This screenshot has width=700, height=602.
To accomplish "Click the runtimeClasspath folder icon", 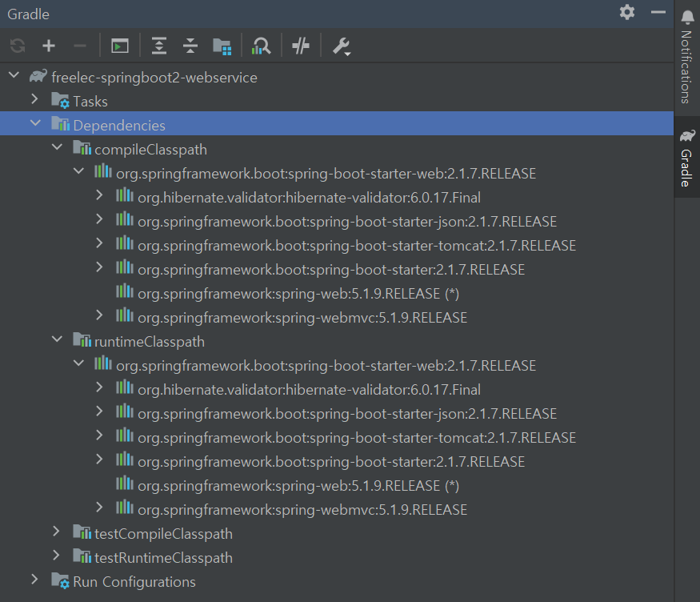I will click(x=82, y=340).
